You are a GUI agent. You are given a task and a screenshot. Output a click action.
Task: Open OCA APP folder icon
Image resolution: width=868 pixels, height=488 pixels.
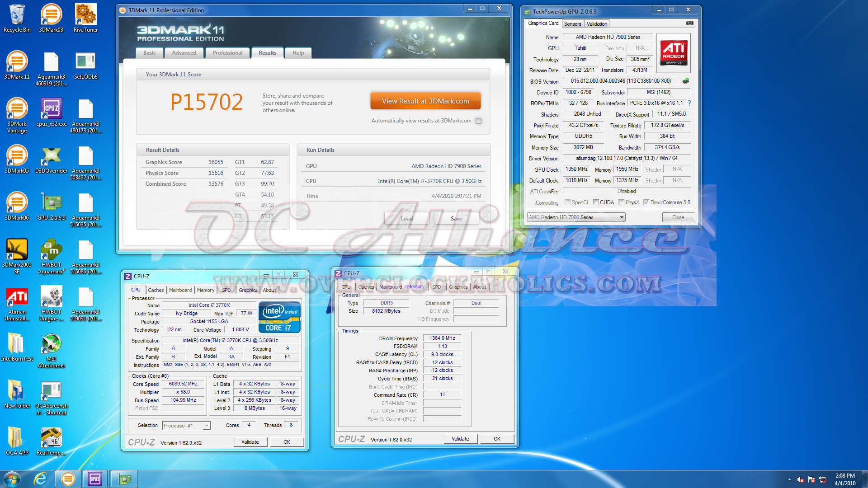click(17, 441)
